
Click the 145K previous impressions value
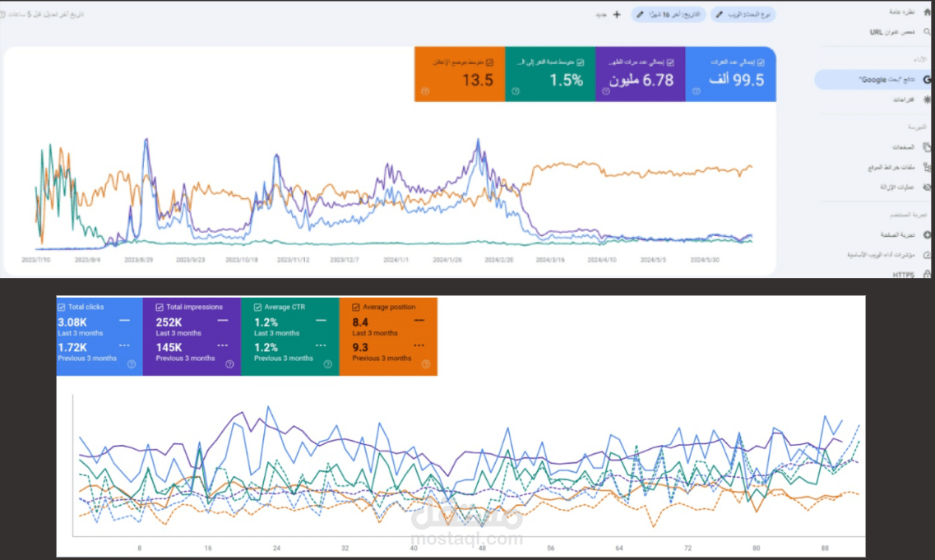(x=169, y=347)
